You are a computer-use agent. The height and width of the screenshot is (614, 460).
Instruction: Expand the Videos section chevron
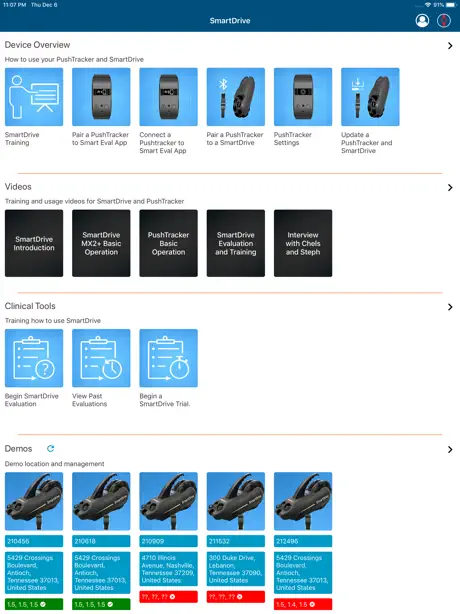(450, 188)
